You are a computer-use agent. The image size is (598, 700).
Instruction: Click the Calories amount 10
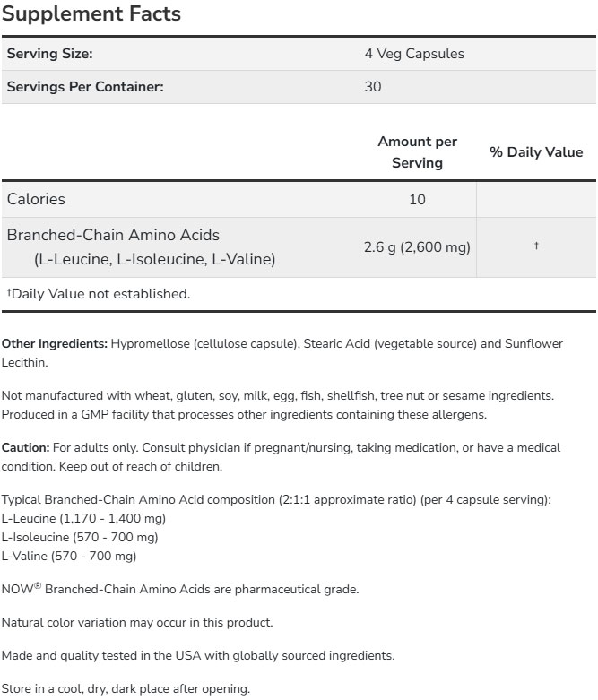417,199
